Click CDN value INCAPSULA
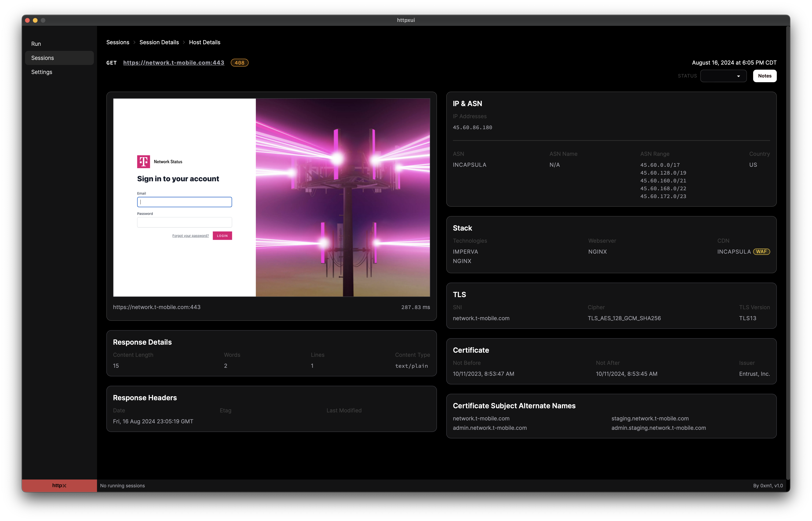This screenshot has width=812, height=521. pyautogui.click(x=734, y=252)
